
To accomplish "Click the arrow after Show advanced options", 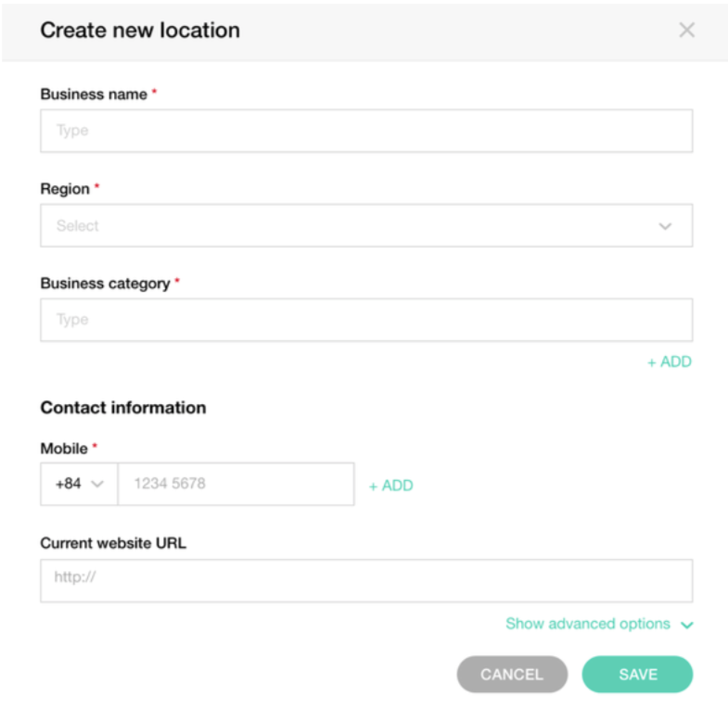I will [686, 625].
